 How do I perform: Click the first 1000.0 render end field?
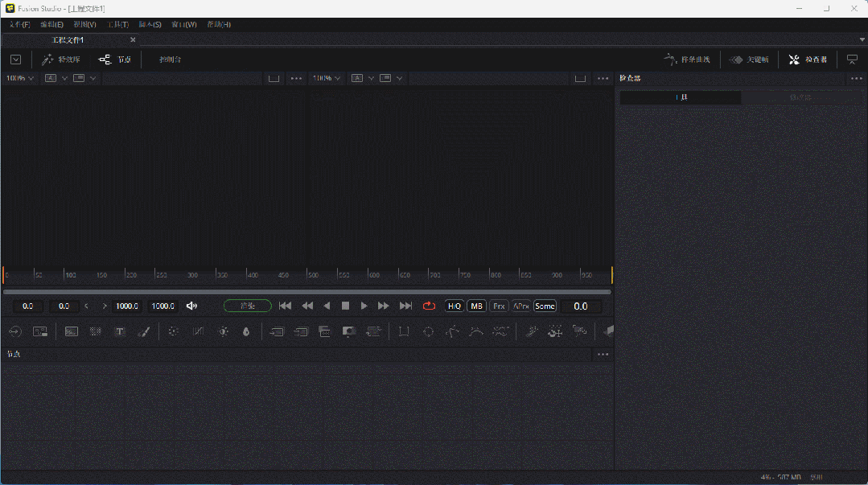pos(127,306)
